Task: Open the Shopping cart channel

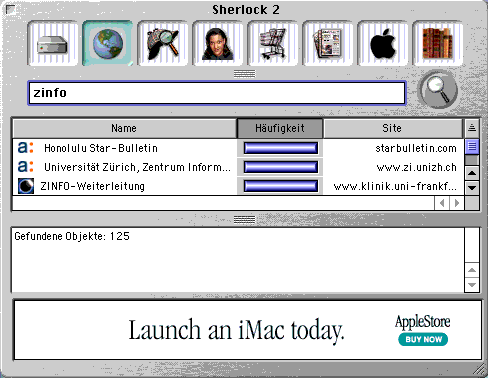Action: click(273, 43)
